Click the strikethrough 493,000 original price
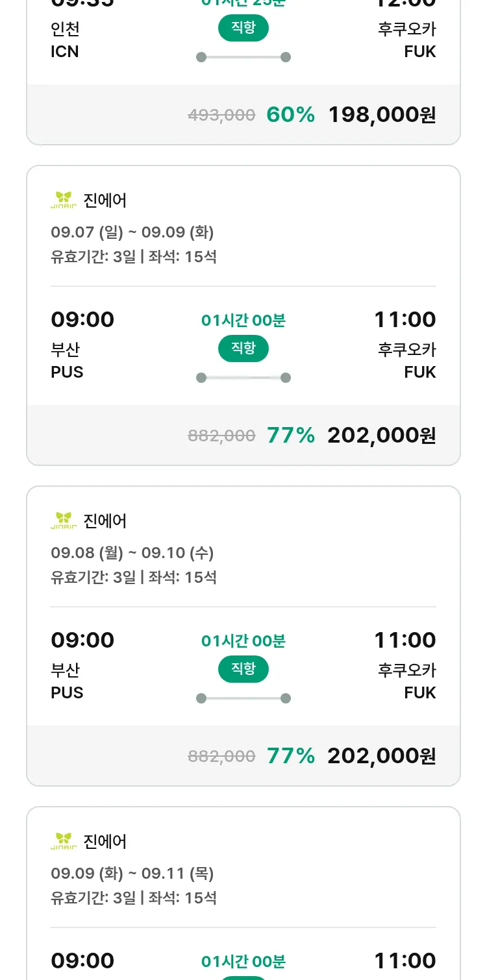The width and height of the screenshot is (487, 980). click(221, 116)
